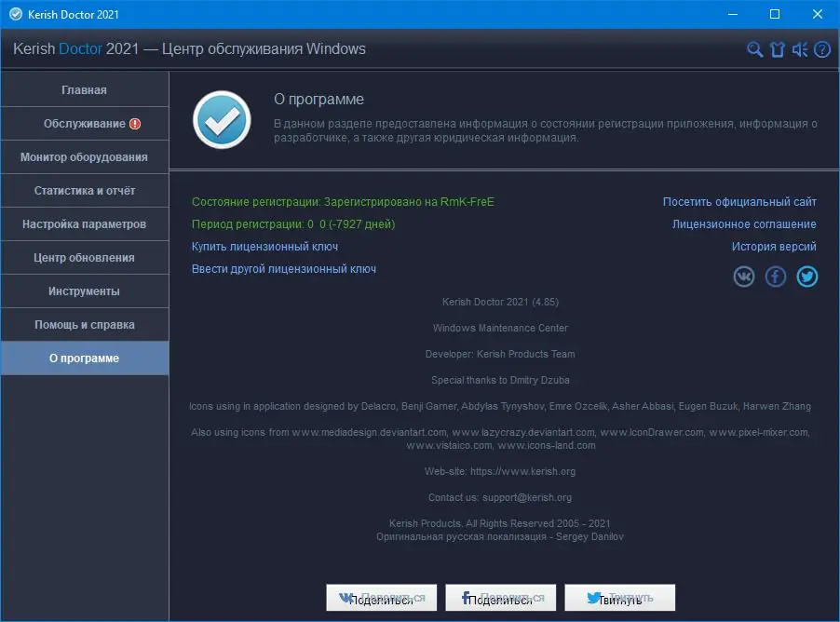
Task: Click Developer: Kerish Products Team text
Action: point(500,354)
